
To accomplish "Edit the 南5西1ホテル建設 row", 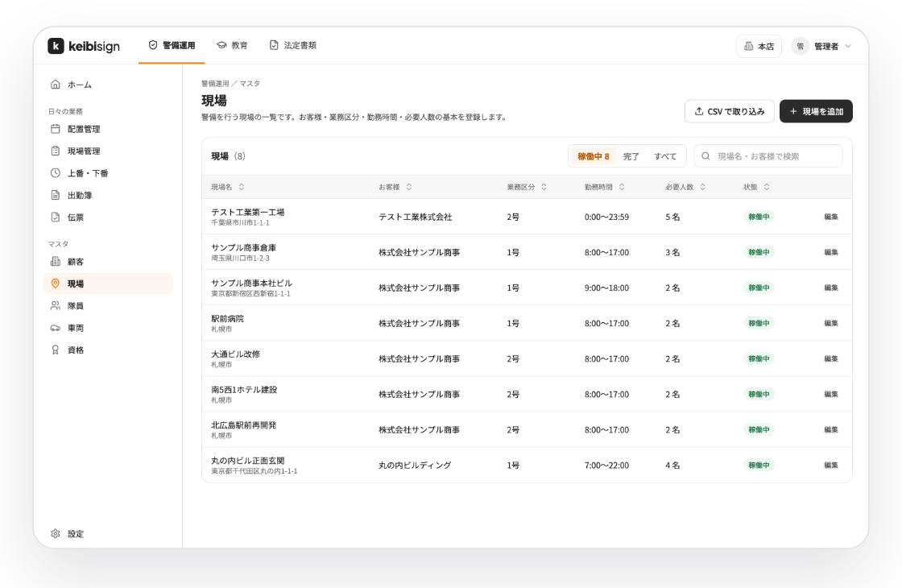I will click(x=830, y=395).
